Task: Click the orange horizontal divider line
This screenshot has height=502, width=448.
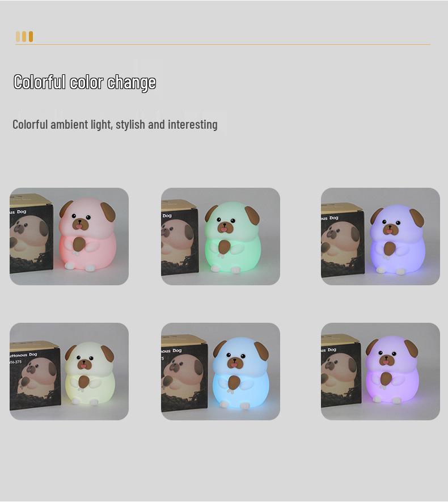Action: coord(223,44)
